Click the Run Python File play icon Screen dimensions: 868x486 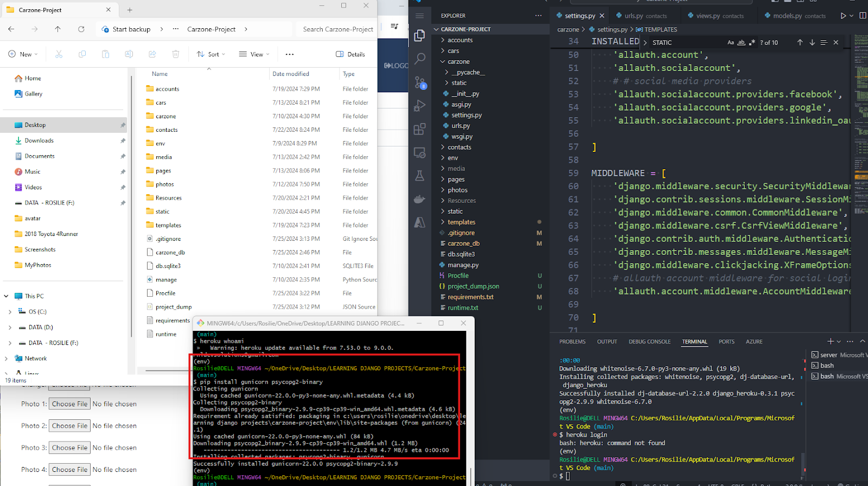(843, 16)
